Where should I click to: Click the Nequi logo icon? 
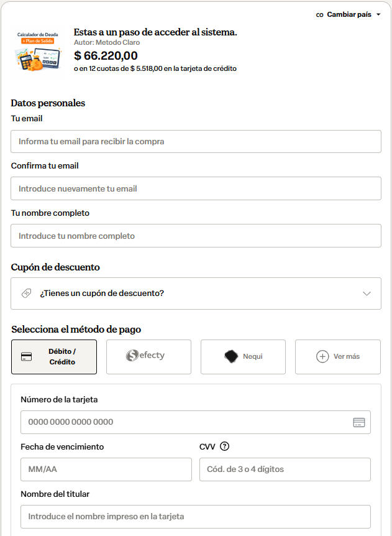[x=232, y=356]
